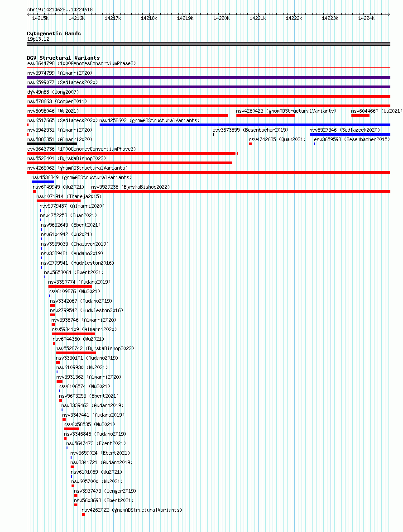This screenshot has height=532, width=403.
Task: Click nsv6049945 (Wu2021) label
Action: (x=58, y=187)
